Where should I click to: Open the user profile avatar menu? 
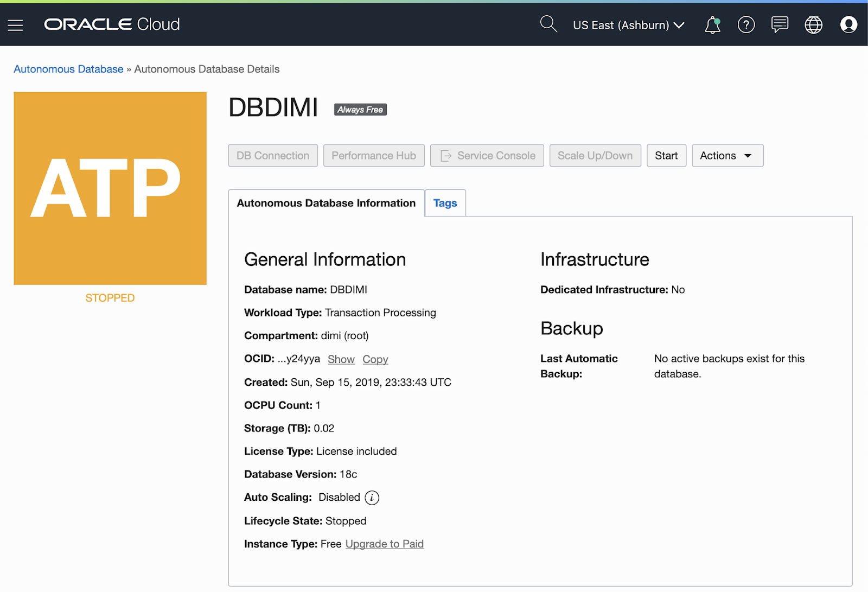pos(848,24)
